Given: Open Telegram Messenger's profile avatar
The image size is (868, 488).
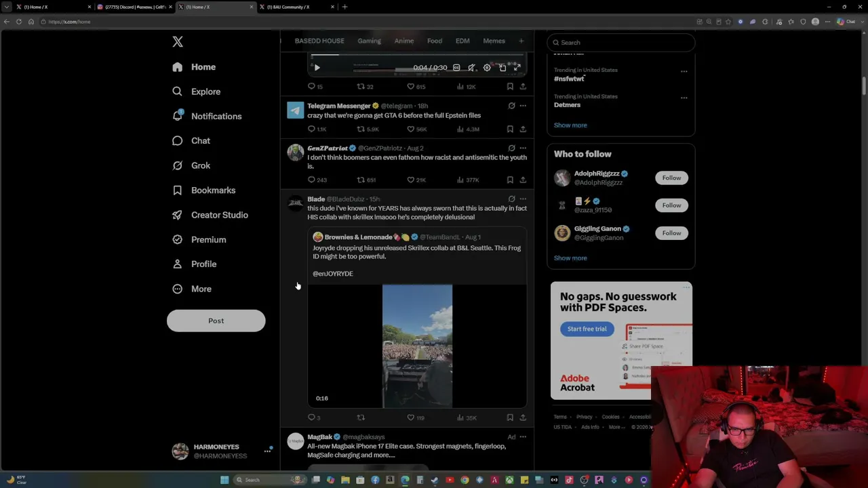Looking at the screenshot, I should [x=296, y=110].
